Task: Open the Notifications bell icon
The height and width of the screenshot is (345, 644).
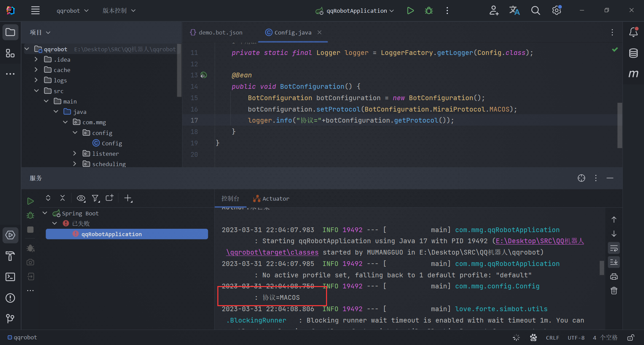Action: point(633,32)
